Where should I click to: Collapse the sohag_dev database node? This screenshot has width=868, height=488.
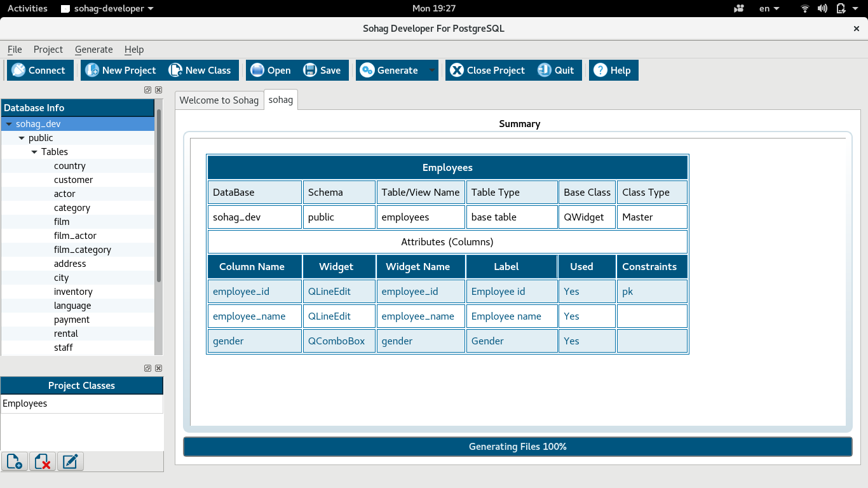click(9, 124)
